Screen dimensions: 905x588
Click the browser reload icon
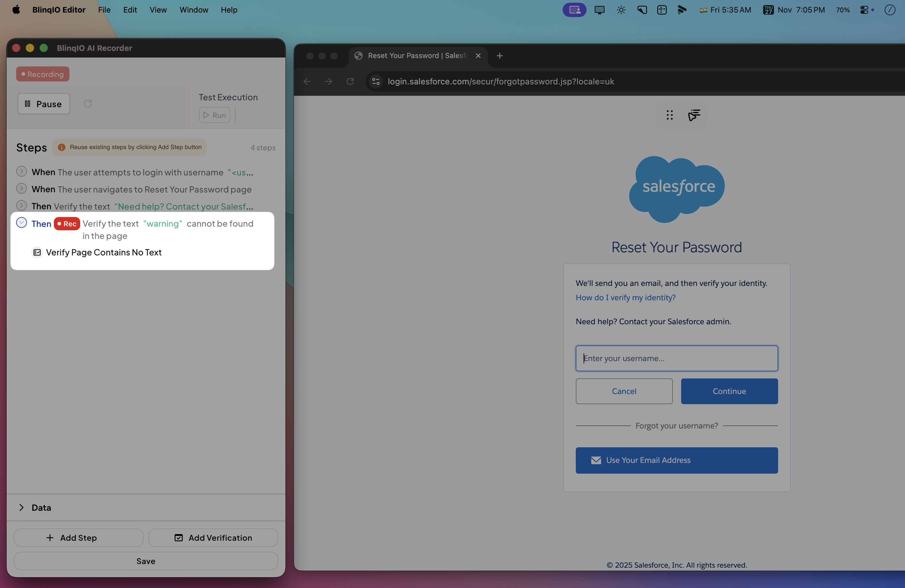click(350, 81)
